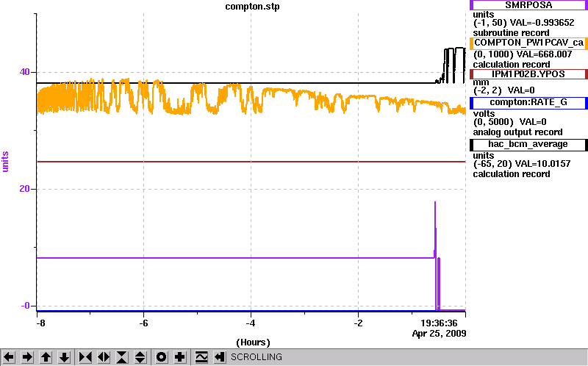The image size is (588, 366).
Task: Click the horizontal zoom-out (outward triangles) icon
Action: (x=104, y=357)
